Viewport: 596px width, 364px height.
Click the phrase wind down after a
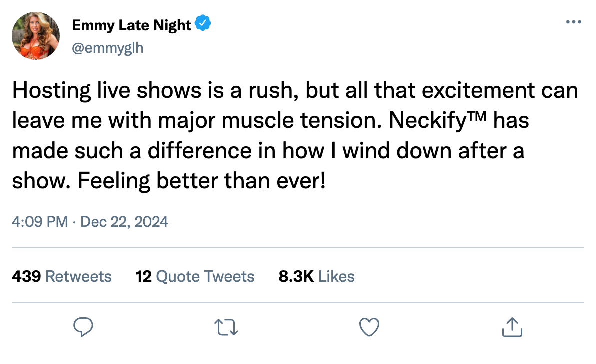click(433, 151)
